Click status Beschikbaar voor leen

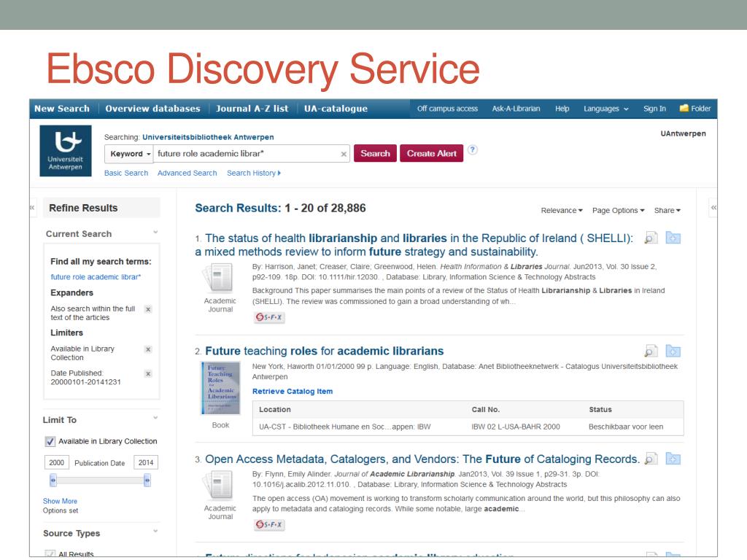pyautogui.click(x=625, y=427)
